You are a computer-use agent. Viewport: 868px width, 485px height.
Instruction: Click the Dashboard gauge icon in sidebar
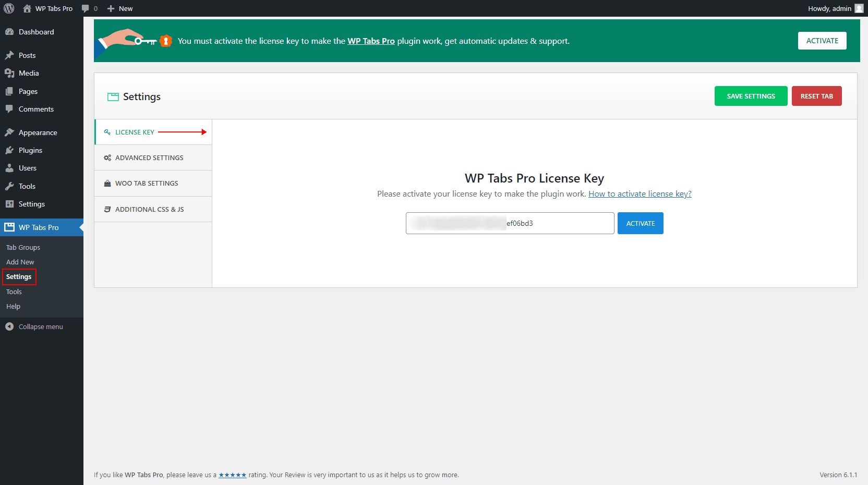pos(9,32)
